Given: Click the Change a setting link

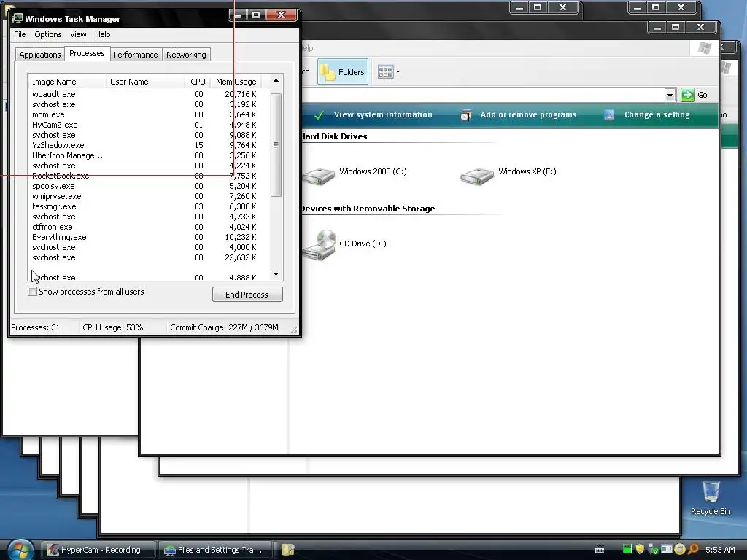Looking at the screenshot, I should [x=657, y=114].
